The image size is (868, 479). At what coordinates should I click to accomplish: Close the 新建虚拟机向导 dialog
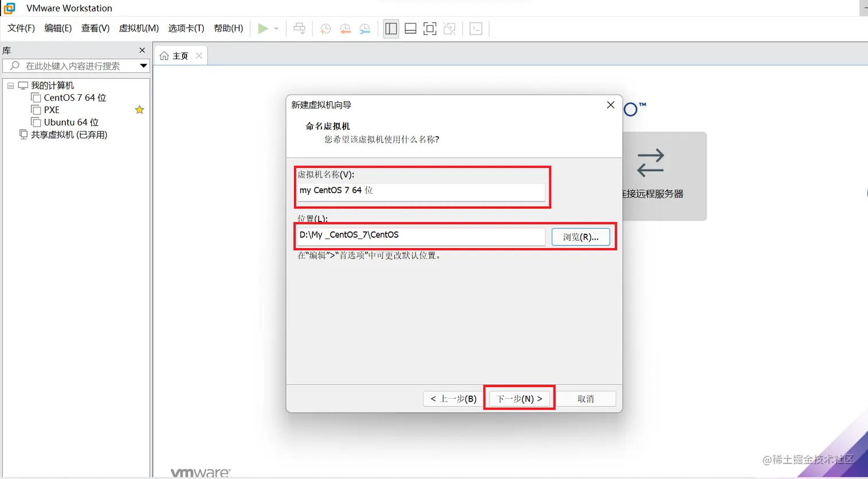tap(611, 105)
